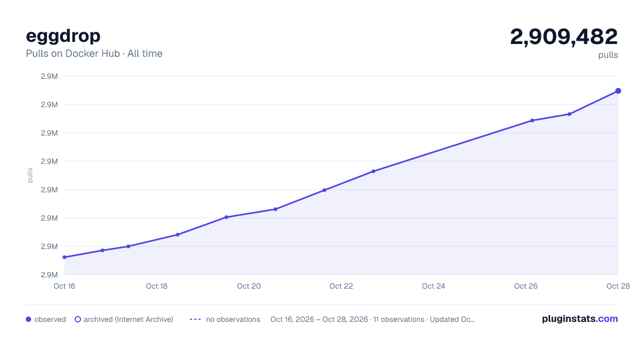The width and height of the screenshot is (644, 338).
Task: Click the 2,909,482 pulls total
Action: 564,36
